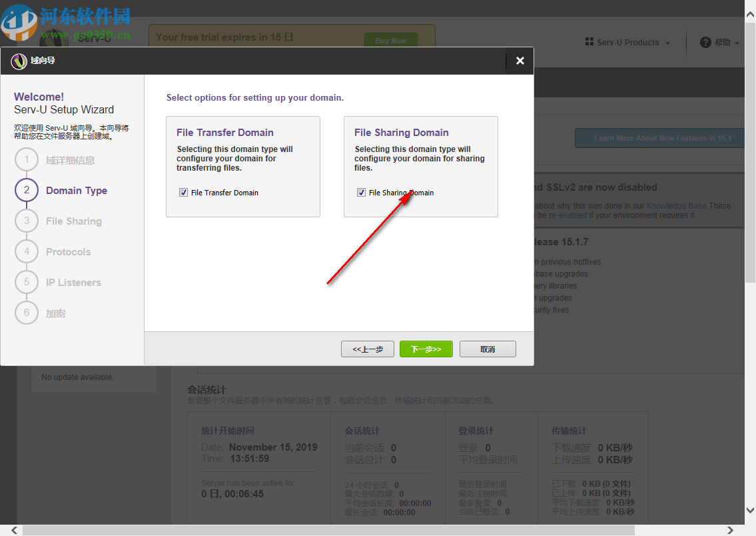Click server uptime 0 日, 00:06:45
756x536 pixels.
(x=232, y=494)
